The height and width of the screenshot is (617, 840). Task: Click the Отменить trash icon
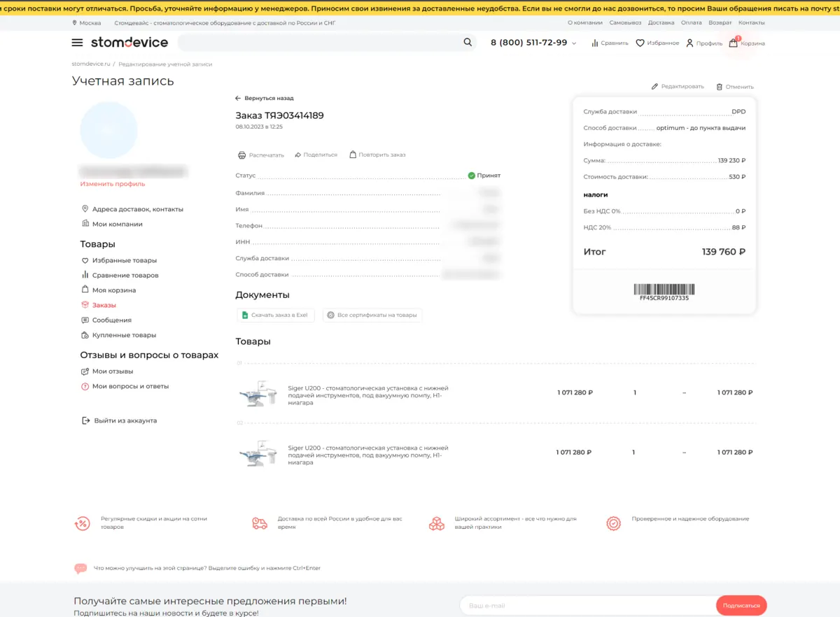click(719, 87)
